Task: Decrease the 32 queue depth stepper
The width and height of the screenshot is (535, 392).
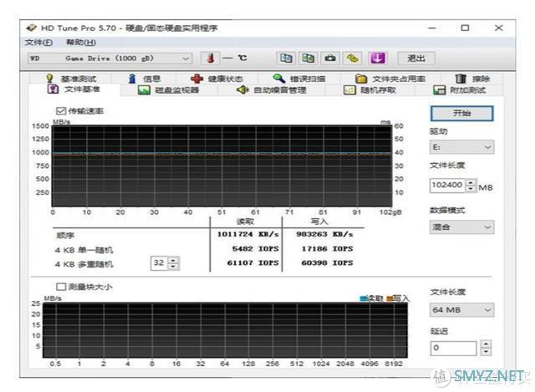Action: tap(174, 267)
